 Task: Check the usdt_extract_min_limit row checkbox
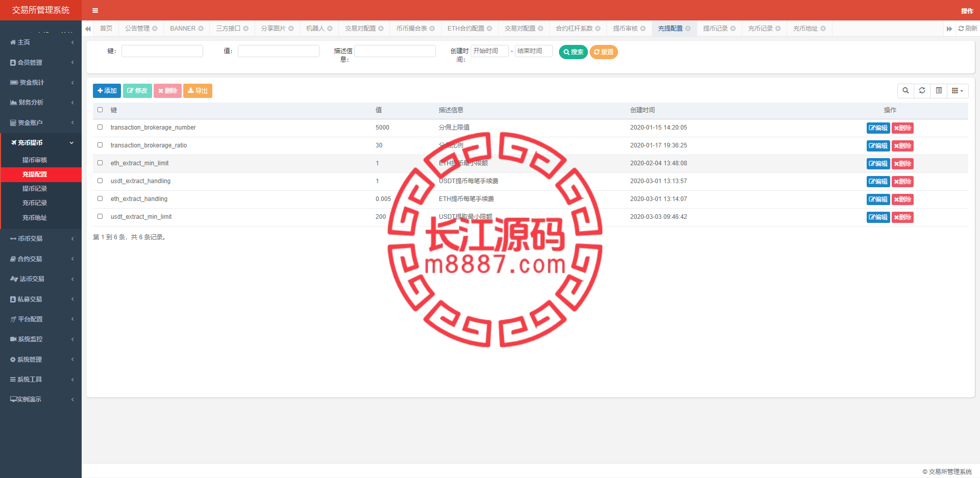(x=100, y=216)
